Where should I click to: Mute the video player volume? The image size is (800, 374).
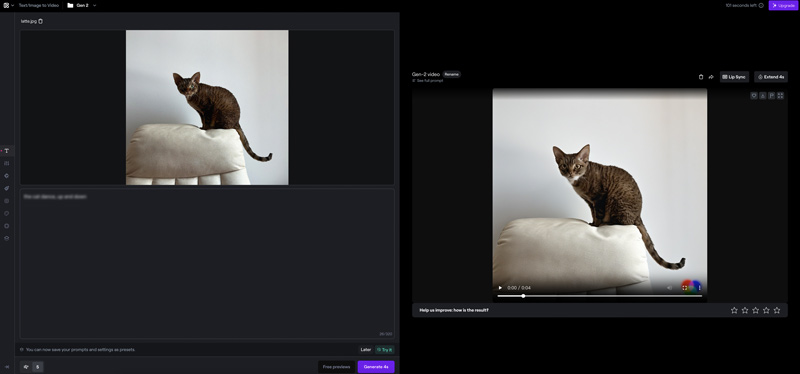pyautogui.click(x=669, y=288)
